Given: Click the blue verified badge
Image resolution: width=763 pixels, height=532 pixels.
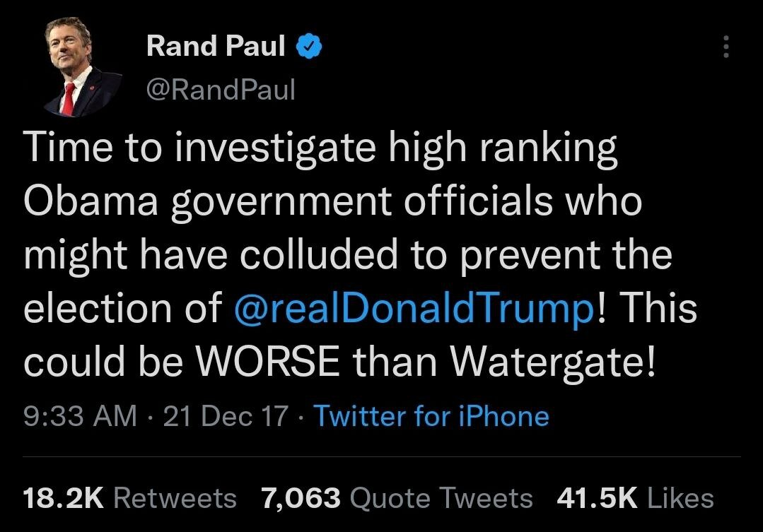Looking at the screenshot, I should click(x=310, y=47).
